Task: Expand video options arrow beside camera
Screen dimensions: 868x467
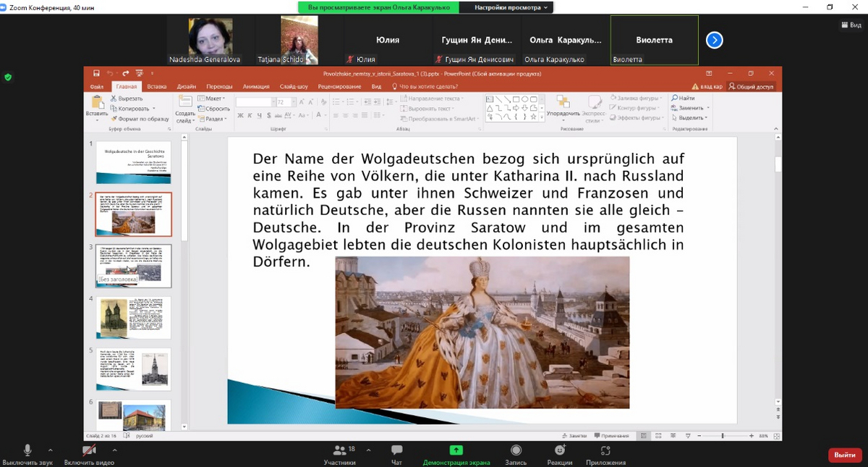Action: click(x=114, y=449)
